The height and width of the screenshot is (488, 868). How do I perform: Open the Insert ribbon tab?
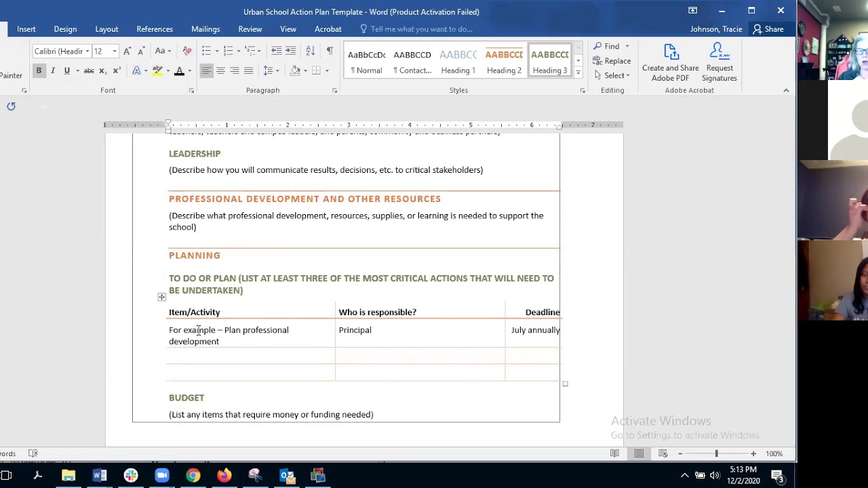26,29
